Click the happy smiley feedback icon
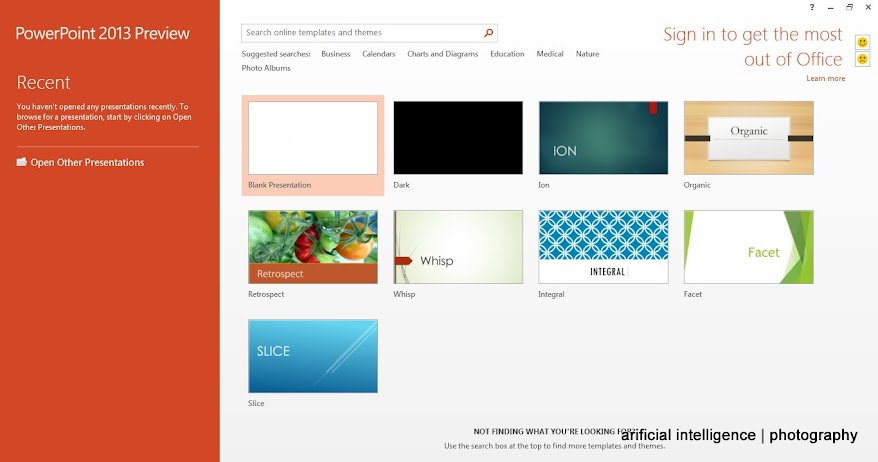Screen dimensions: 878x462 [x=862, y=42]
